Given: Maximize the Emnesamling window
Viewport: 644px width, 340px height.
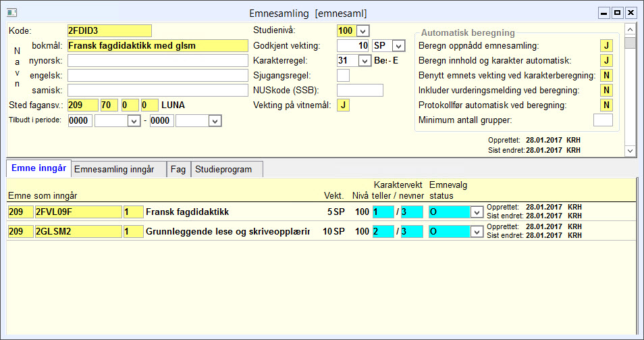Looking at the screenshot, I should tap(617, 13).
